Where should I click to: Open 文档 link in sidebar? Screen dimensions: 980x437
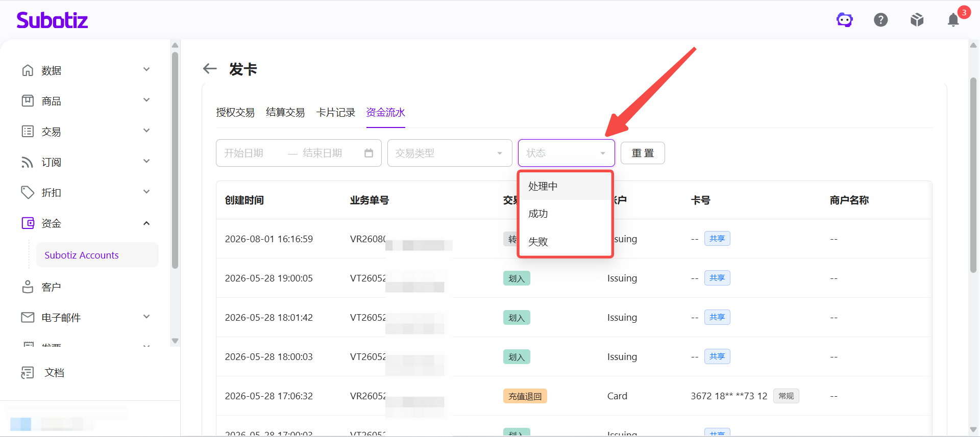coord(54,373)
